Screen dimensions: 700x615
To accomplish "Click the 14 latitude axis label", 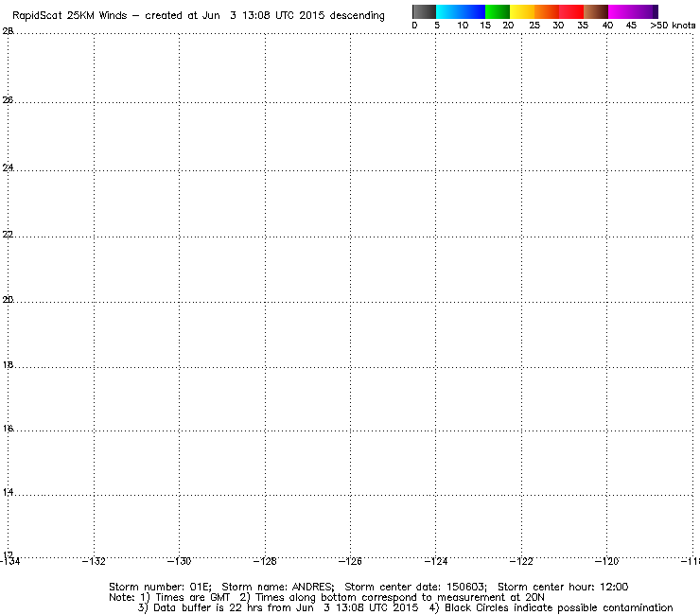I will [x=8, y=493].
